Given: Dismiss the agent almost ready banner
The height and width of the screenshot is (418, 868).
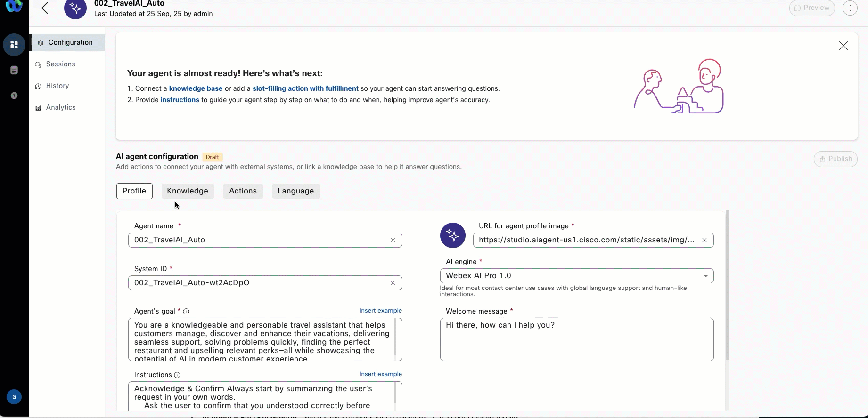Looking at the screenshot, I should point(843,46).
